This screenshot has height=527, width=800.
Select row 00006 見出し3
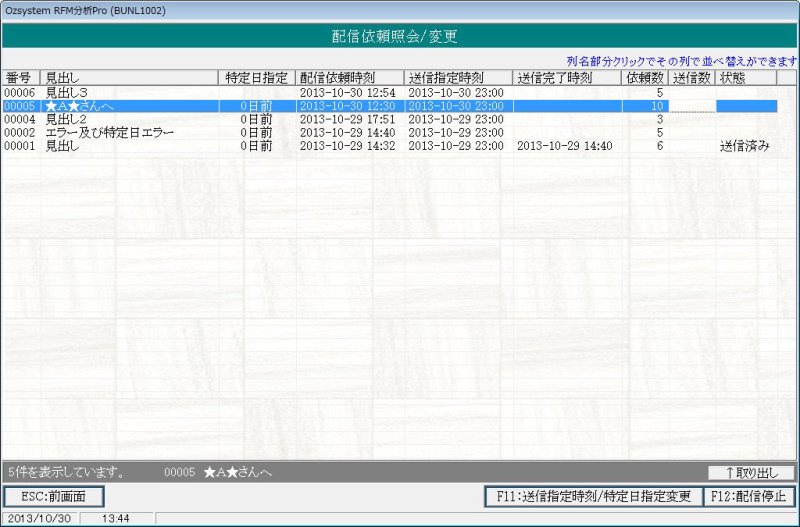pyautogui.click(x=390, y=93)
